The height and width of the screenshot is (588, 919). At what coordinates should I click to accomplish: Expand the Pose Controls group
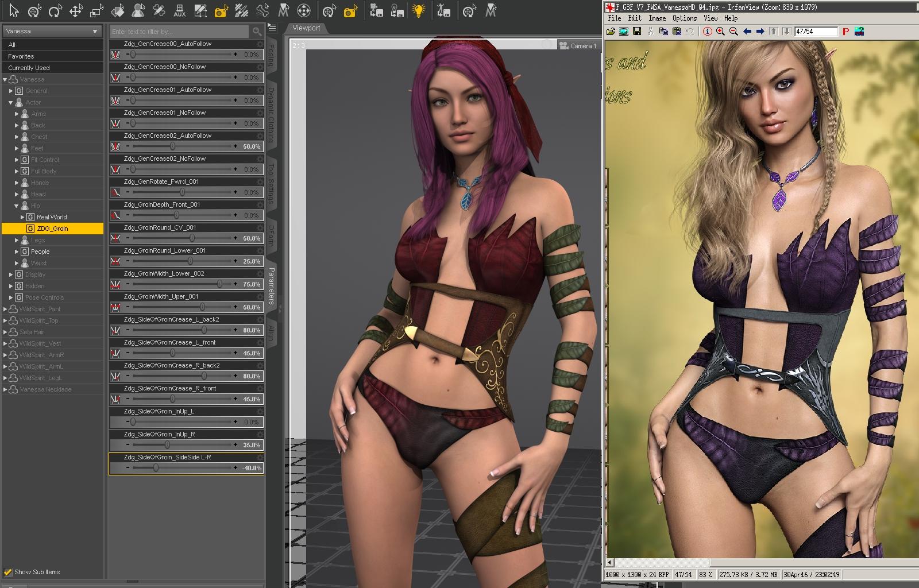click(x=10, y=297)
